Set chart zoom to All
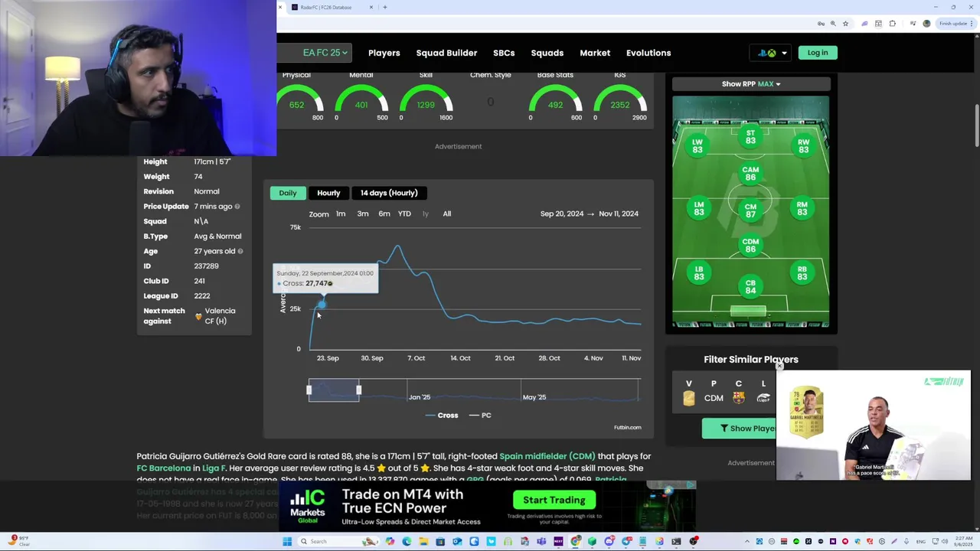Viewport: 980px width, 551px height. click(x=447, y=214)
